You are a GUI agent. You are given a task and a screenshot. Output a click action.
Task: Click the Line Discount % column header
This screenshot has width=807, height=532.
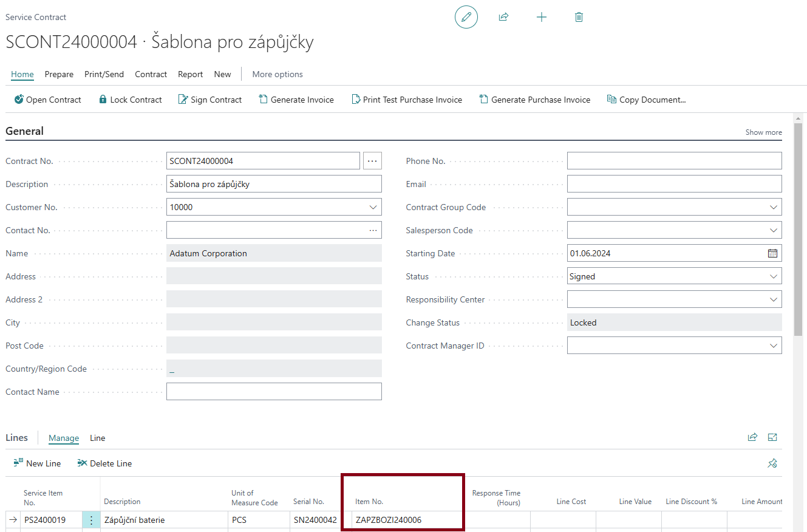[692, 502]
